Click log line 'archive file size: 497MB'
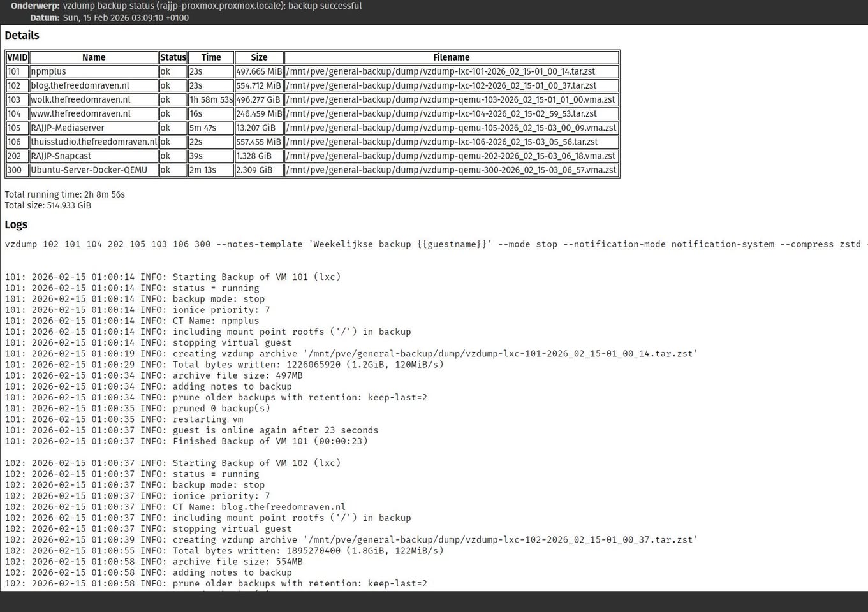The image size is (868, 612). tap(154, 375)
